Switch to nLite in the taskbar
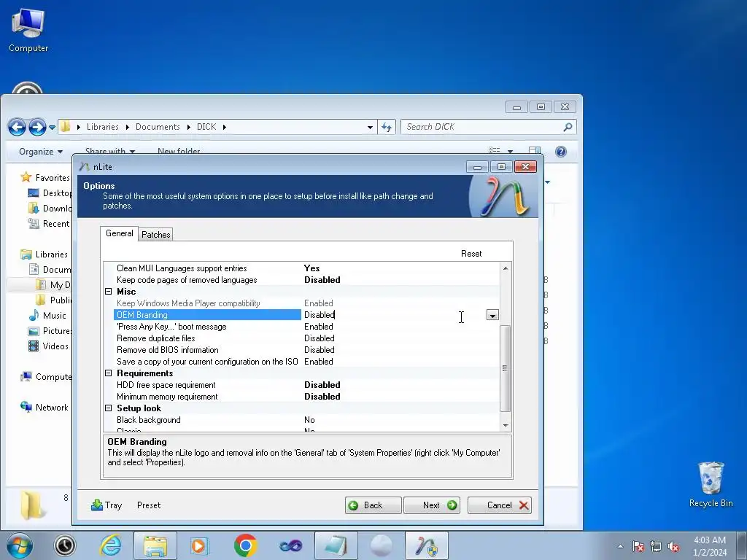Screen dimensions: 747x560 pos(426,545)
